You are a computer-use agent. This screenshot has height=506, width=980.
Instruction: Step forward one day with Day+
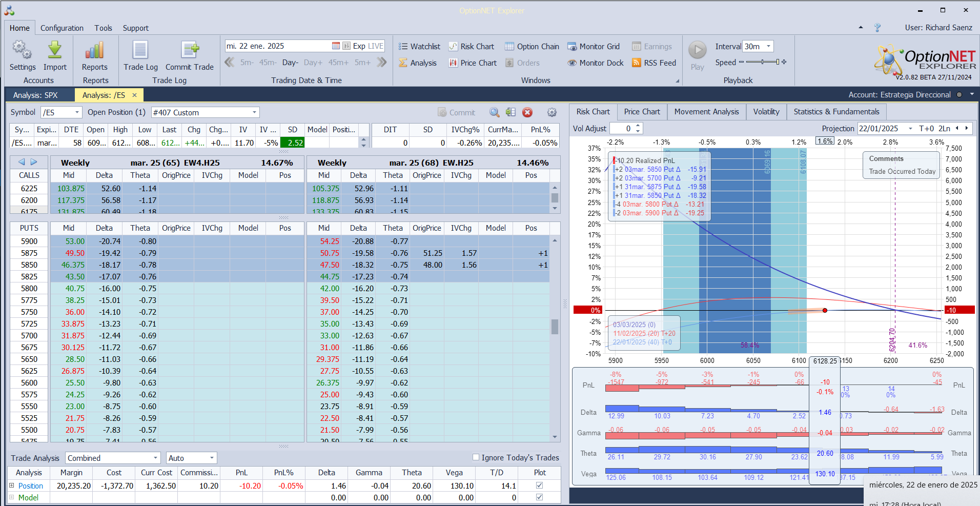coord(313,63)
